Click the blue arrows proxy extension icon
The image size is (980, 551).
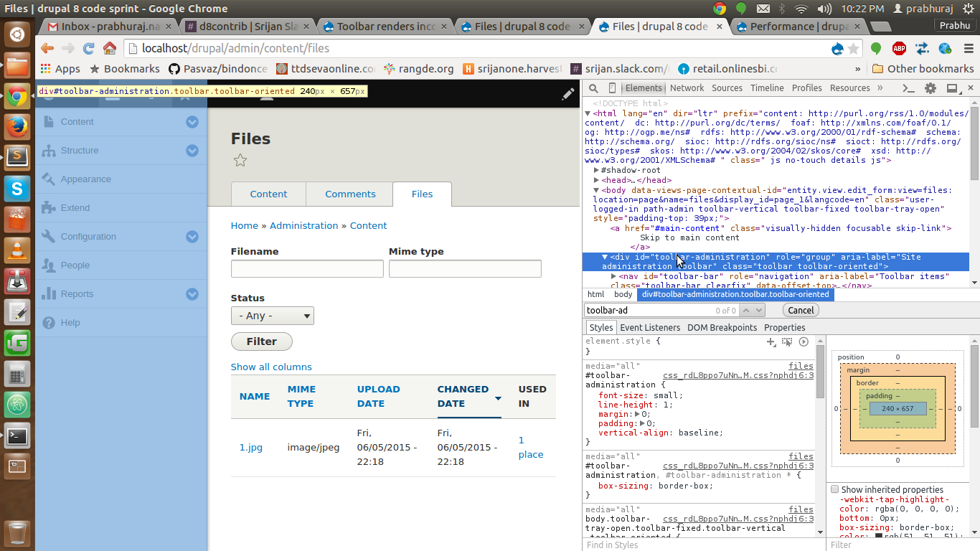pos(923,49)
